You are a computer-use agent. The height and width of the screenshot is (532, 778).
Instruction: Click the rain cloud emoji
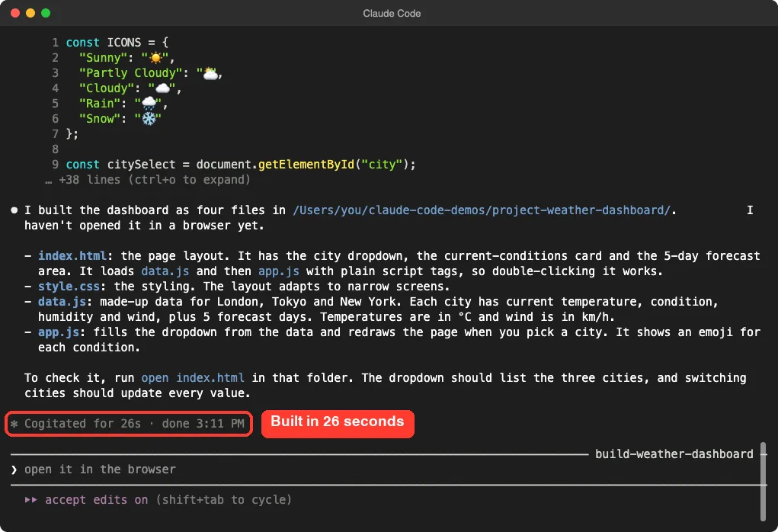[x=149, y=104]
